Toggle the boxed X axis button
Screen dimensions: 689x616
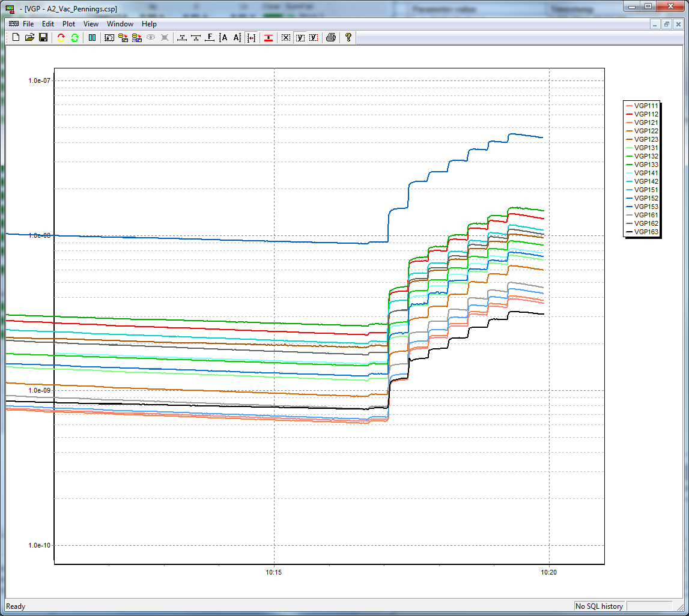(x=286, y=37)
